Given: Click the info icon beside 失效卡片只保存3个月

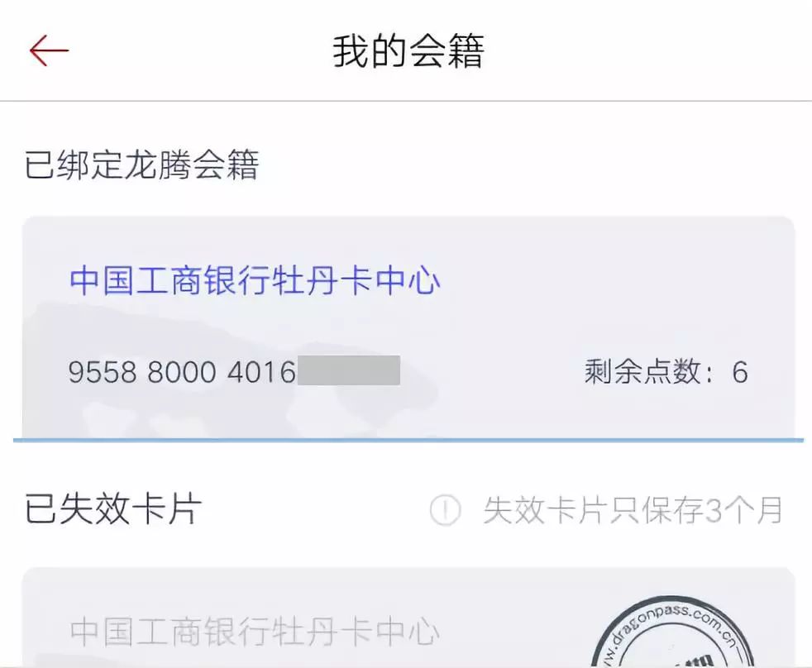Looking at the screenshot, I should [x=445, y=510].
